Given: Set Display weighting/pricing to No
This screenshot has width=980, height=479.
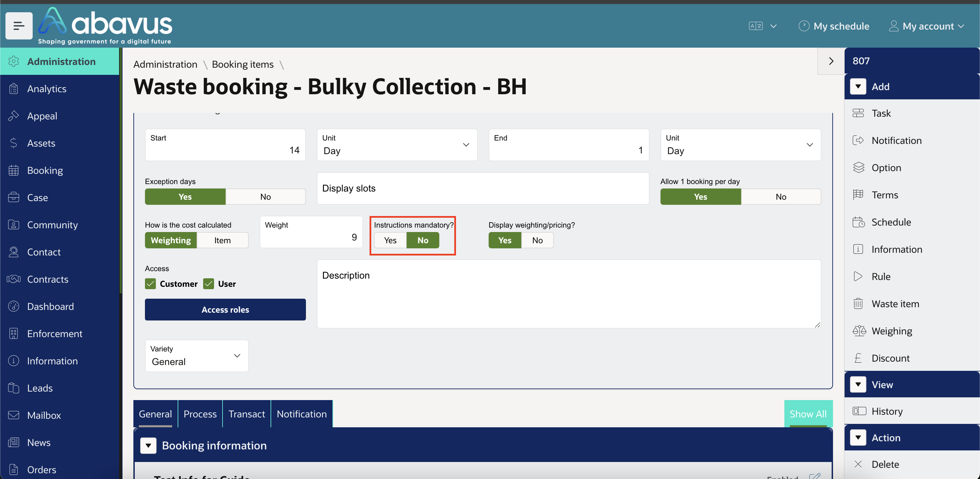Looking at the screenshot, I should (x=537, y=240).
